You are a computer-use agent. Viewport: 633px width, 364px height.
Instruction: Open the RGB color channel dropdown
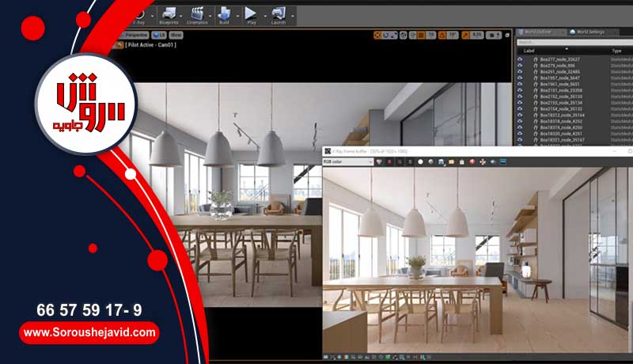347,161
